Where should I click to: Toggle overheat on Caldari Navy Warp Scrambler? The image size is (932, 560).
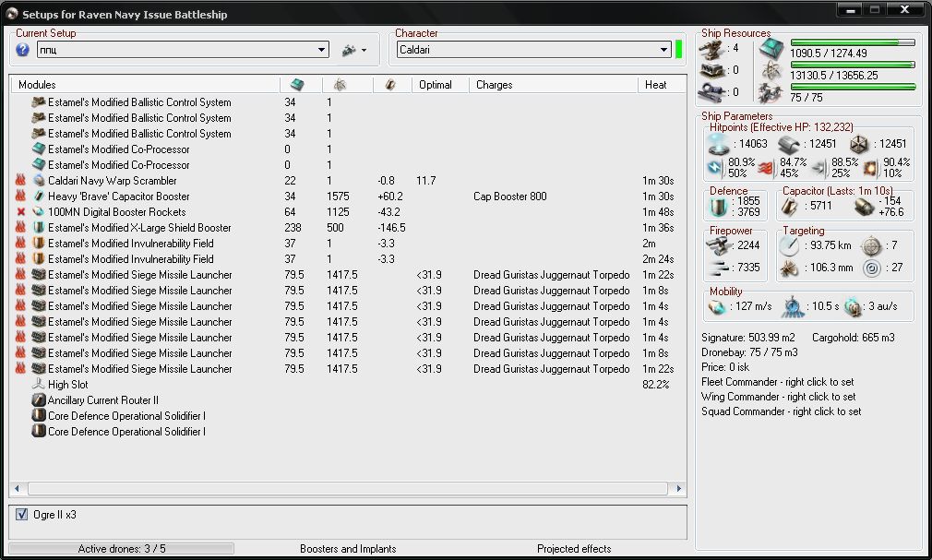point(20,181)
